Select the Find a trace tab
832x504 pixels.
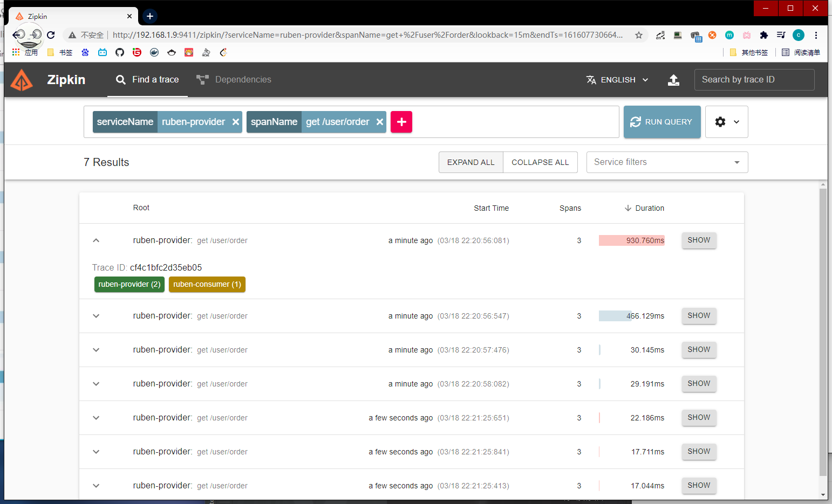pyautogui.click(x=147, y=80)
